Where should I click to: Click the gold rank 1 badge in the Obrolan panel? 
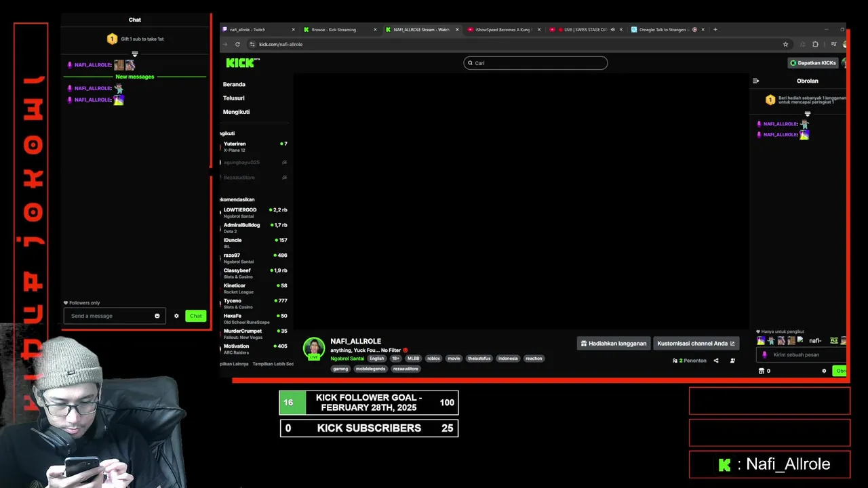(770, 100)
